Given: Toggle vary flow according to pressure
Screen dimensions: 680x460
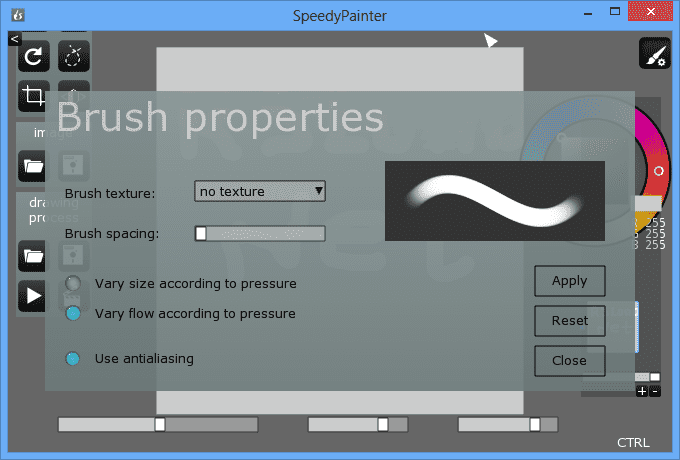Looking at the screenshot, I should pos(73,314).
